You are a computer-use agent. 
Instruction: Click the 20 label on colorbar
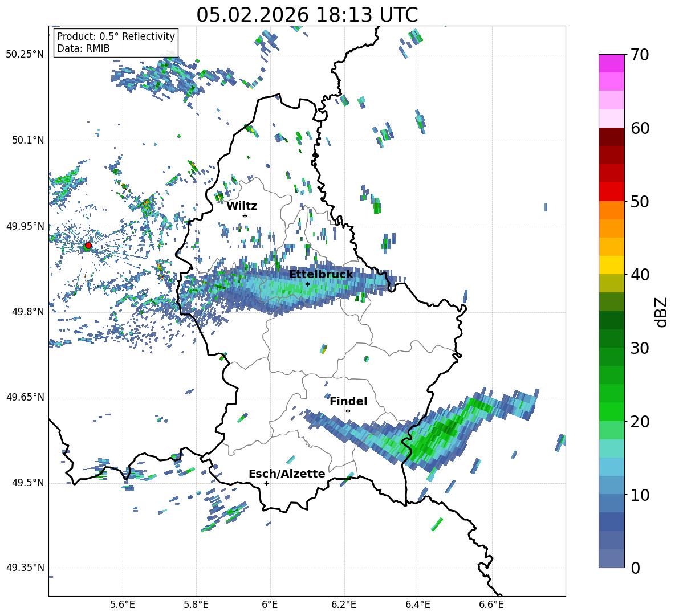coord(640,422)
